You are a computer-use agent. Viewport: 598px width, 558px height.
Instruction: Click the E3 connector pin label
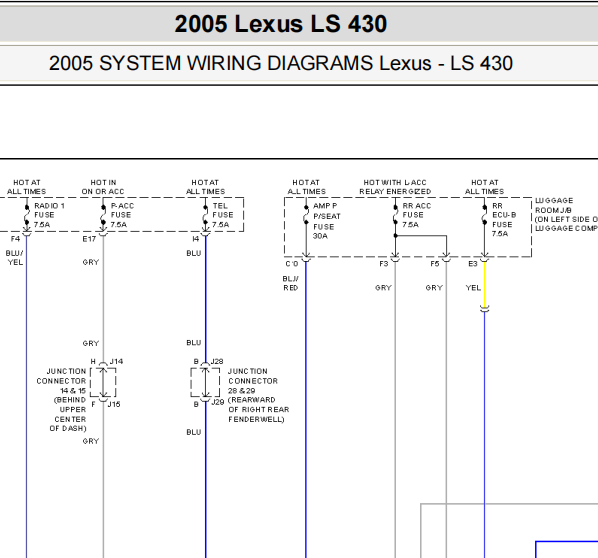[473, 264]
